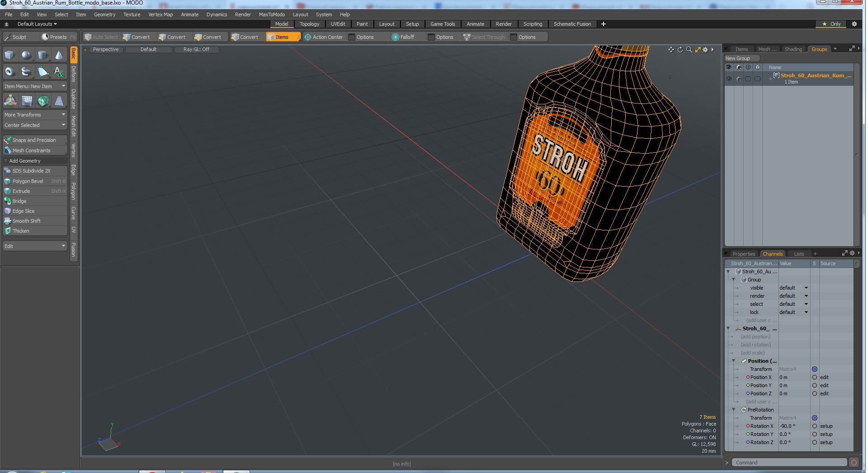Open the Vertex Map menu
868x473 pixels.
coord(160,14)
